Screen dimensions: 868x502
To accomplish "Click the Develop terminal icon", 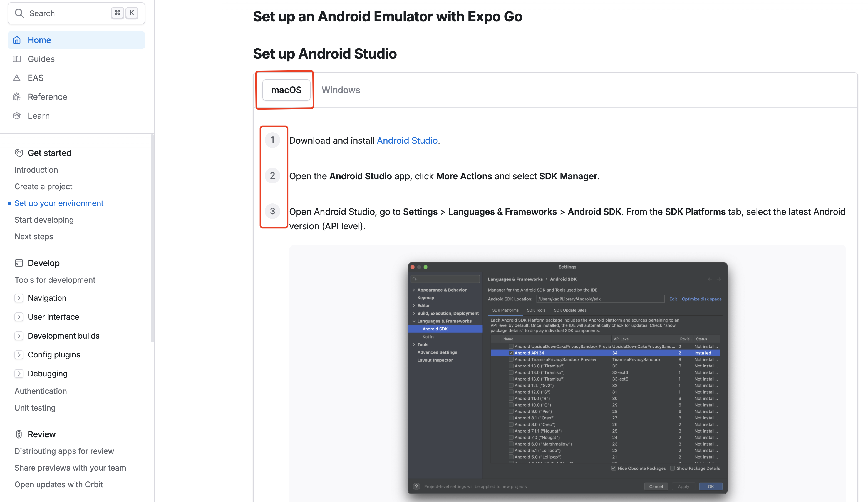I will 19,263.
